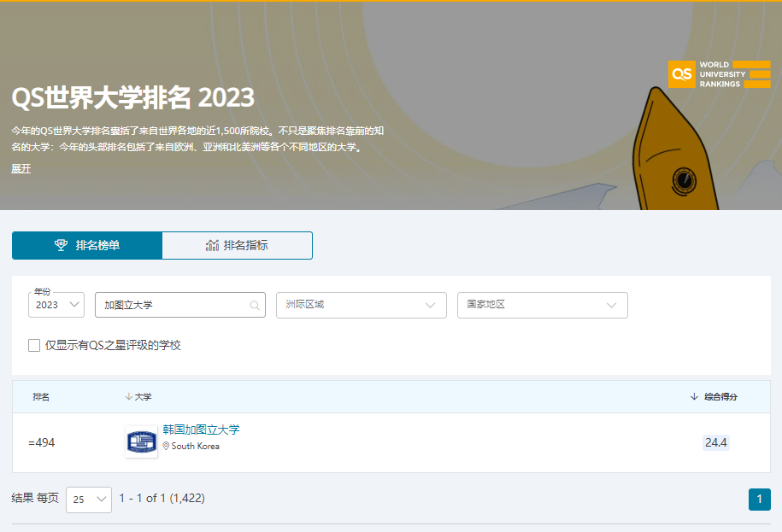Open the 国家地区 country dropdown
The image size is (782, 532).
(542, 305)
